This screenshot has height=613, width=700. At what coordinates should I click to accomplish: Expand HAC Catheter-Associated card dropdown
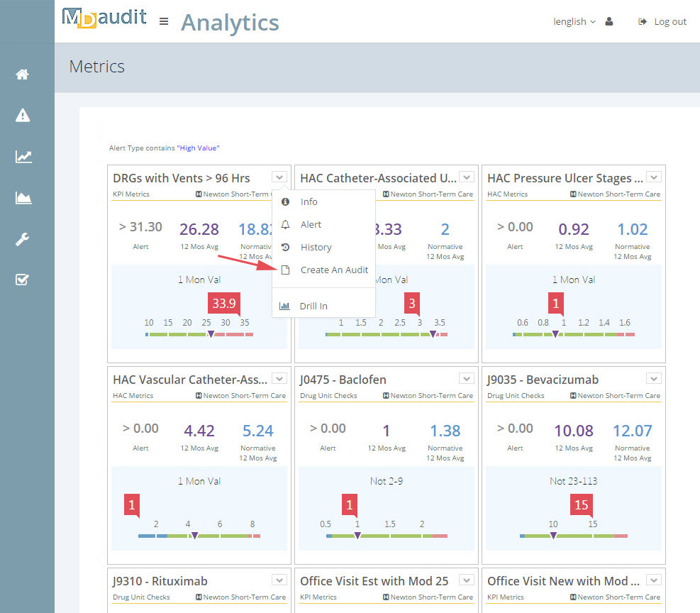click(x=467, y=177)
